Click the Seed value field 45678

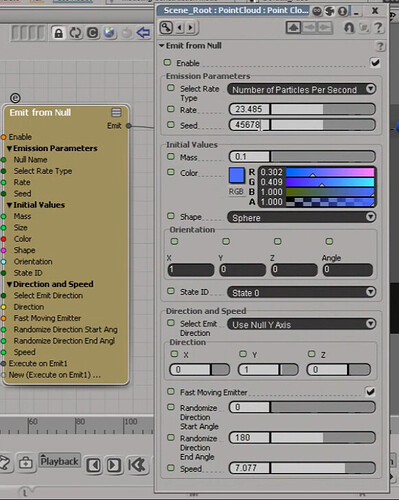tap(249, 125)
